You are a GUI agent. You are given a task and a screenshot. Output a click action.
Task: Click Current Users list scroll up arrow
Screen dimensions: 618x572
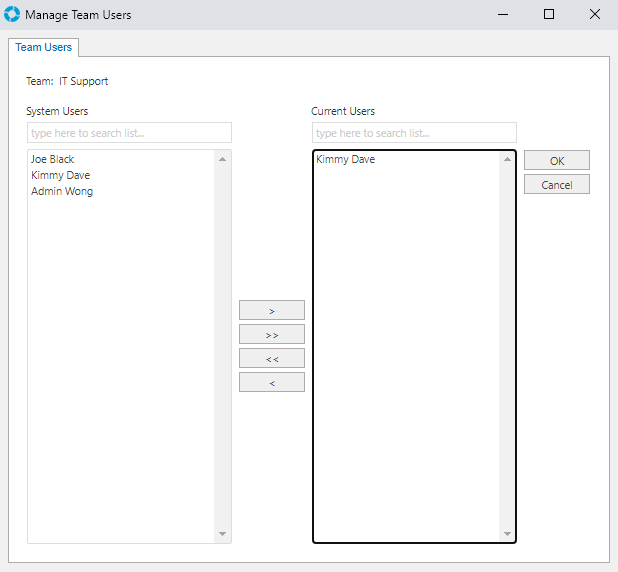(x=507, y=159)
